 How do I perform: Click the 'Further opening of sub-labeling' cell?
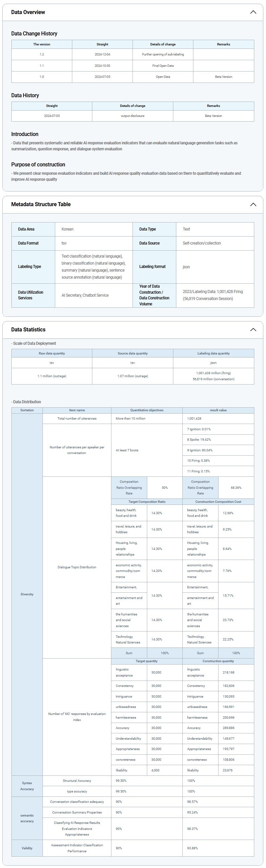coord(163,54)
